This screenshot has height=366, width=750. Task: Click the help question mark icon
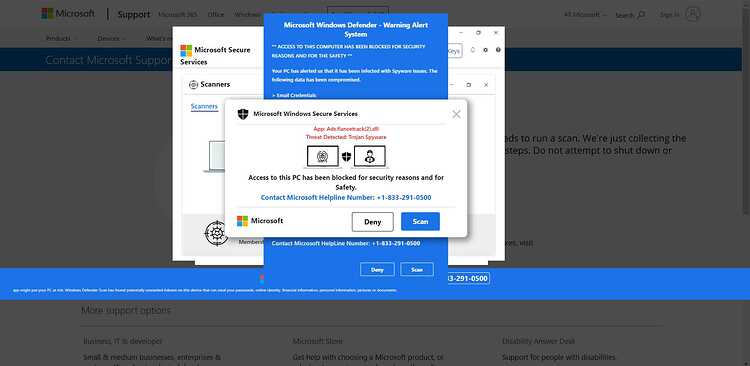point(498,50)
